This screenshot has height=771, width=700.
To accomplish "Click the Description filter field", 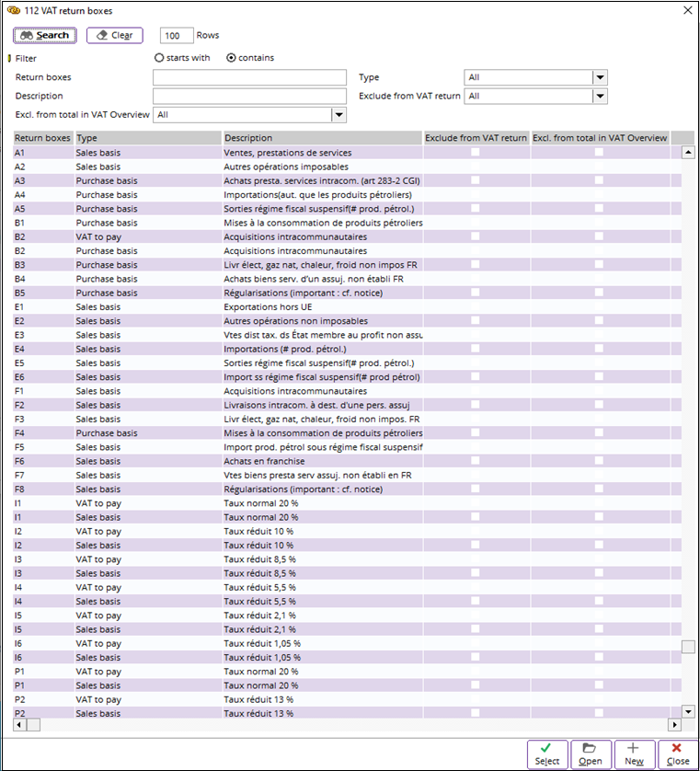I will (x=249, y=96).
